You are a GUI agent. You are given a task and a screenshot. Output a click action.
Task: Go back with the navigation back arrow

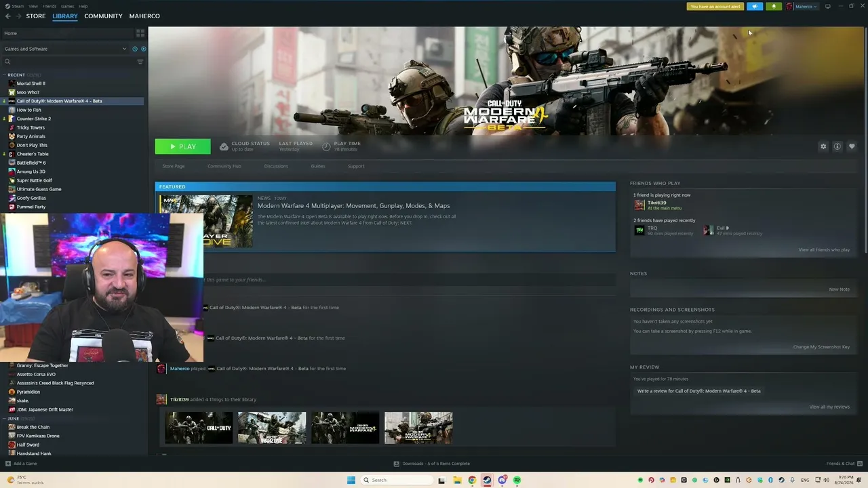(x=8, y=16)
